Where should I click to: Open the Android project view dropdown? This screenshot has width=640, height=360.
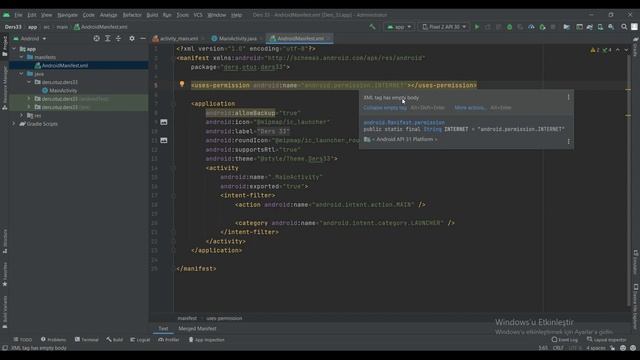30,39
